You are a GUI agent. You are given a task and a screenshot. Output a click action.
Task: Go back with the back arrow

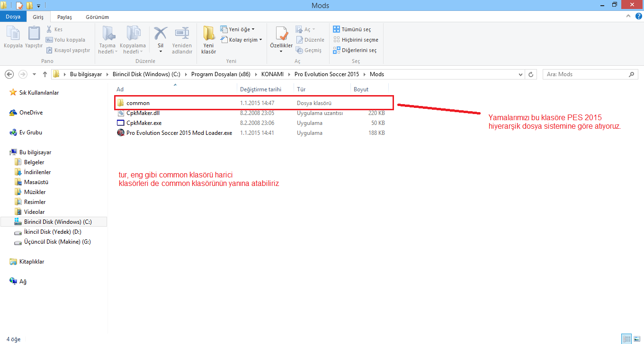pyautogui.click(x=9, y=74)
